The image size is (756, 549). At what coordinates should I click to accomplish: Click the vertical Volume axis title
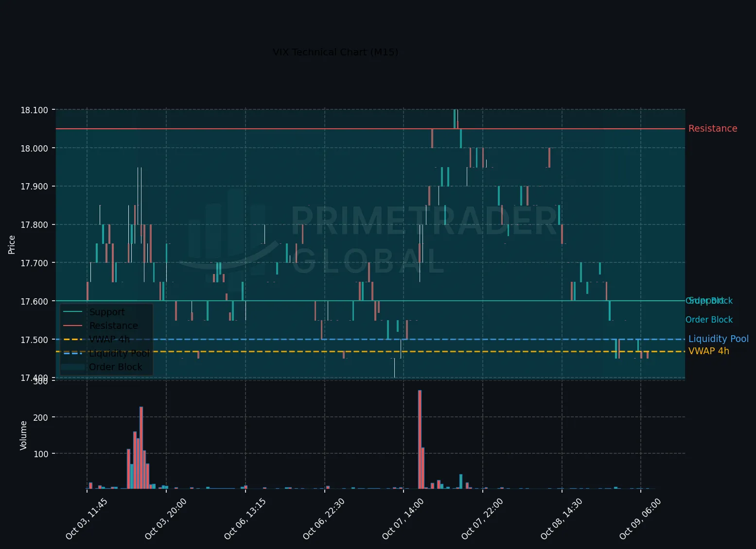click(x=23, y=435)
